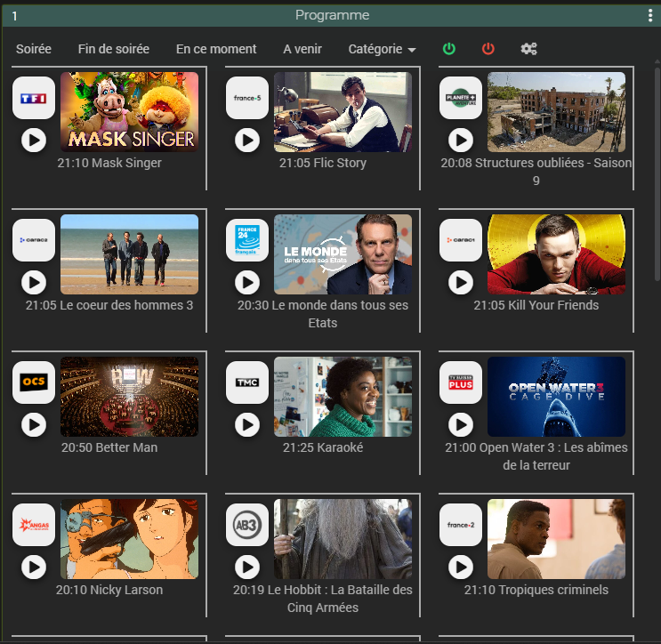
Task: Click the green power-on icon
Action: tap(449, 49)
